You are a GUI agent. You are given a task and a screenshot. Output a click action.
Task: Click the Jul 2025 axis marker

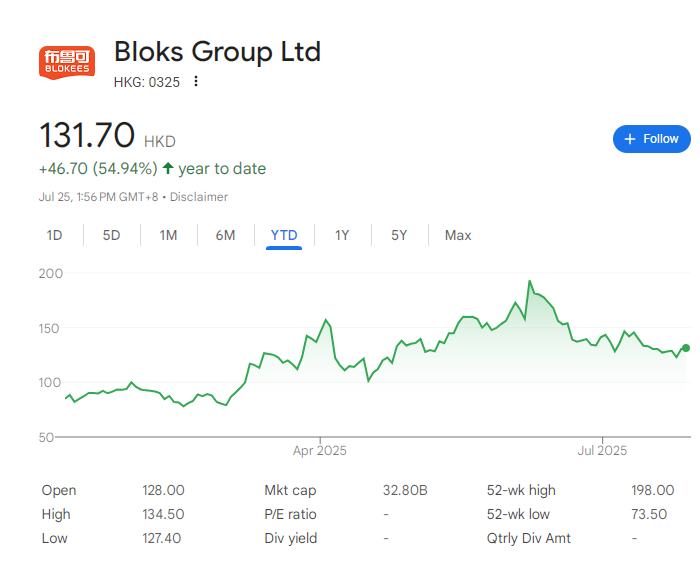click(602, 450)
